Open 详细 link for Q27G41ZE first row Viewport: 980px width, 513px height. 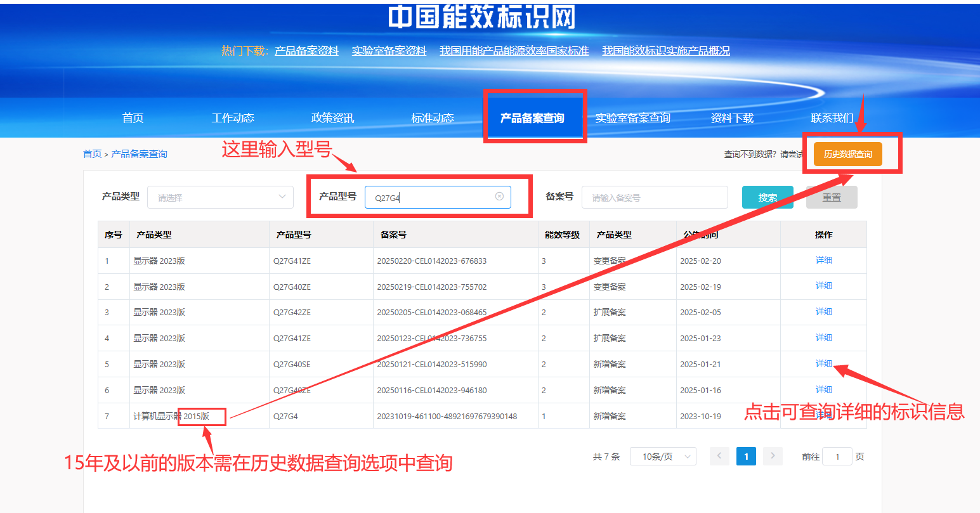point(823,260)
